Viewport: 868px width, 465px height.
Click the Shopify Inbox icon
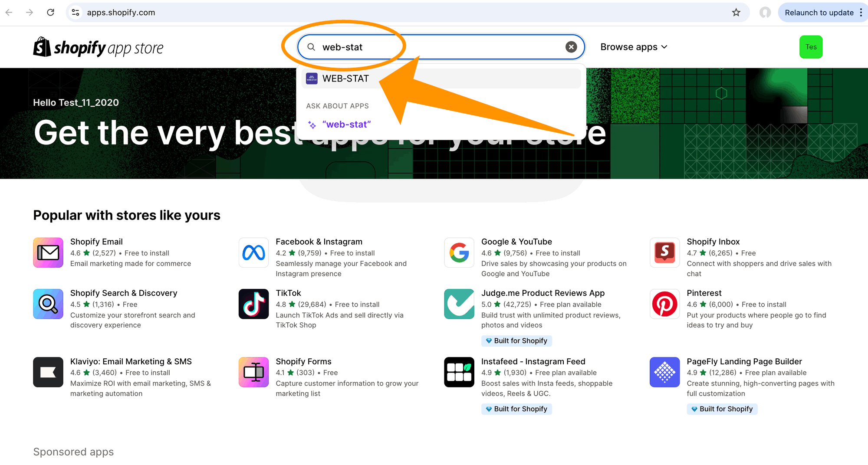tap(664, 252)
